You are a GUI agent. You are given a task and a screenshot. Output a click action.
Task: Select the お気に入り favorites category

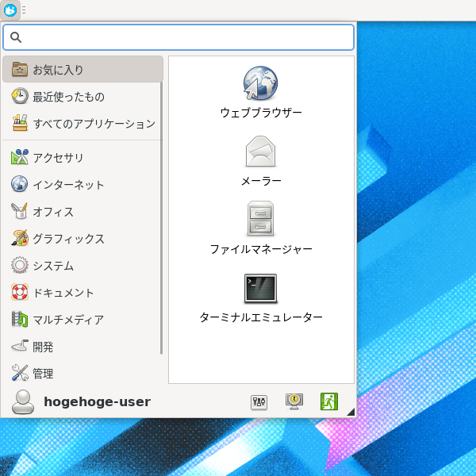pyautogui.click(x=83, y=70)
